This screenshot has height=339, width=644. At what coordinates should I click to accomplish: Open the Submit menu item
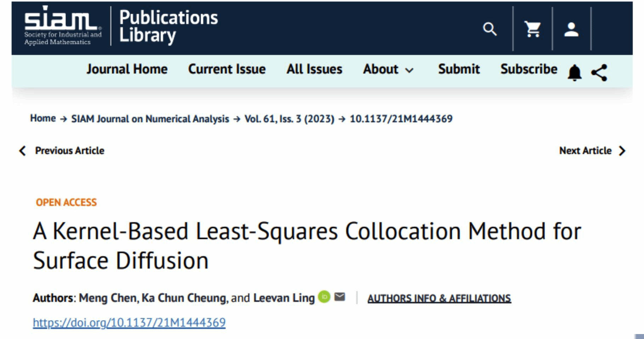(459, 69)
